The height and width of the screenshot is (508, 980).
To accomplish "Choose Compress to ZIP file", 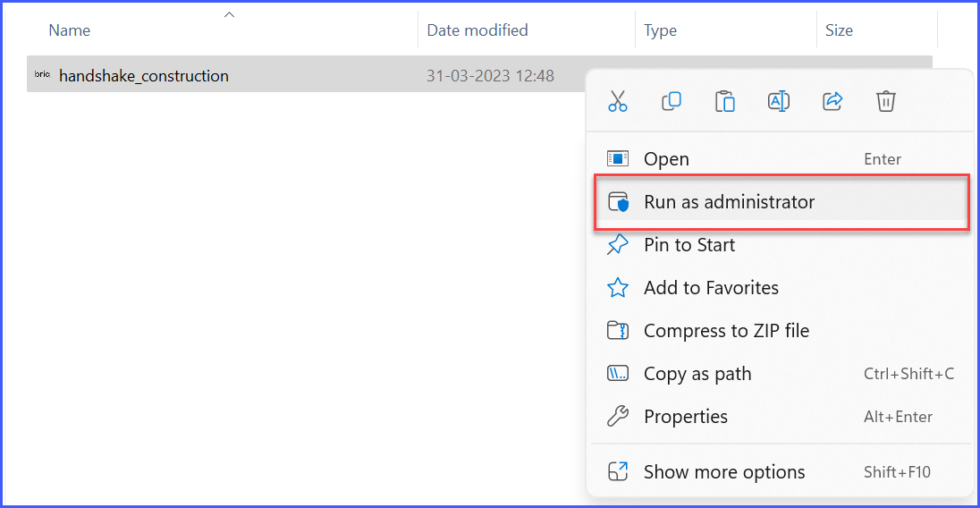I will [x=781, y=331].
